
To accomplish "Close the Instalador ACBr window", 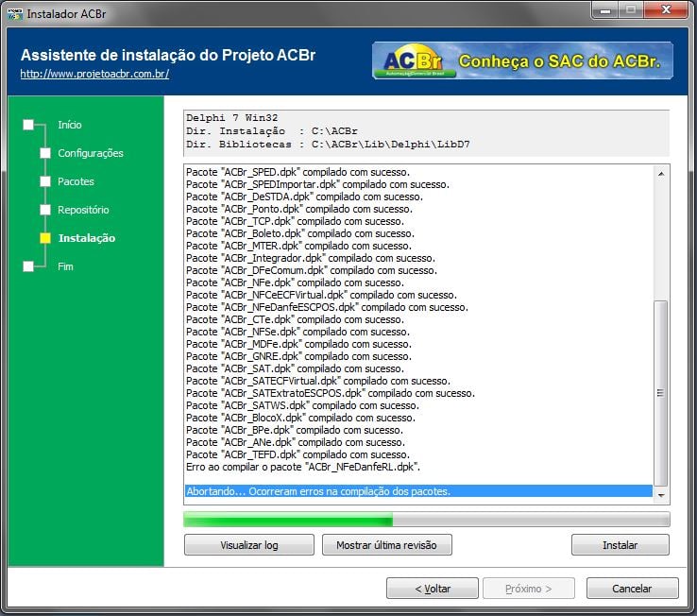I will click(666, 9).
